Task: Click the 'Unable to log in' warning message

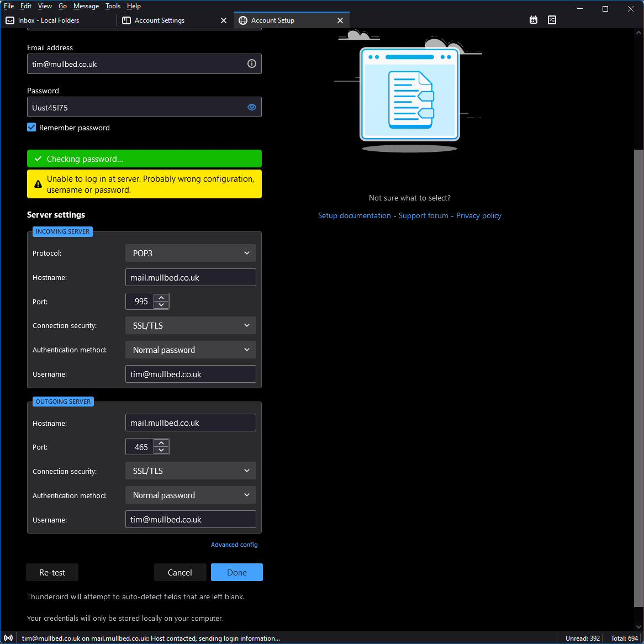Action: tap(144, 184)
